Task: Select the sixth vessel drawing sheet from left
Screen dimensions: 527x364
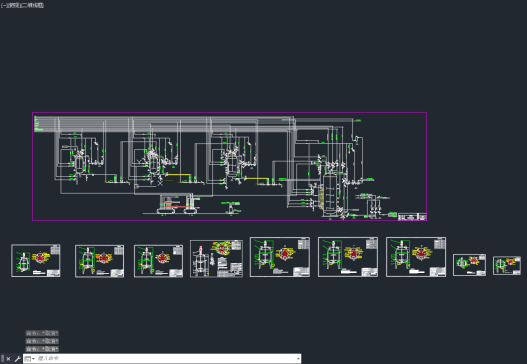Action: pyautogui.click(x=348, y=257)
